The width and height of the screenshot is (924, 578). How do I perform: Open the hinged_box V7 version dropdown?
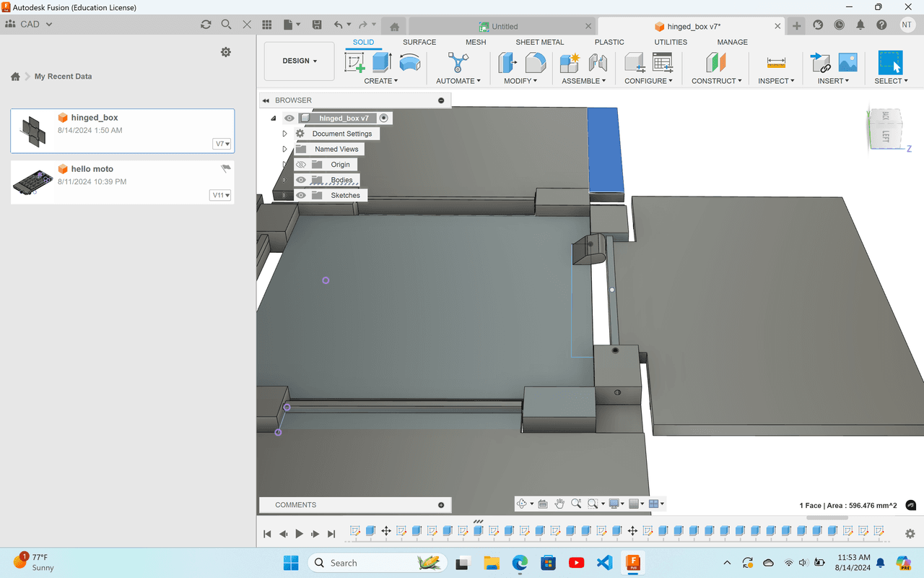(222, 144)
